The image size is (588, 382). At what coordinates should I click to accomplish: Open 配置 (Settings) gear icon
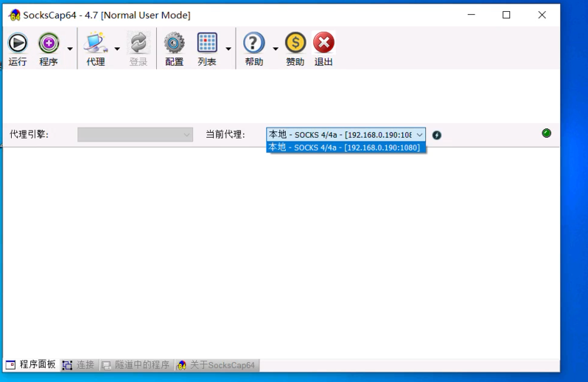coord(174,43)
